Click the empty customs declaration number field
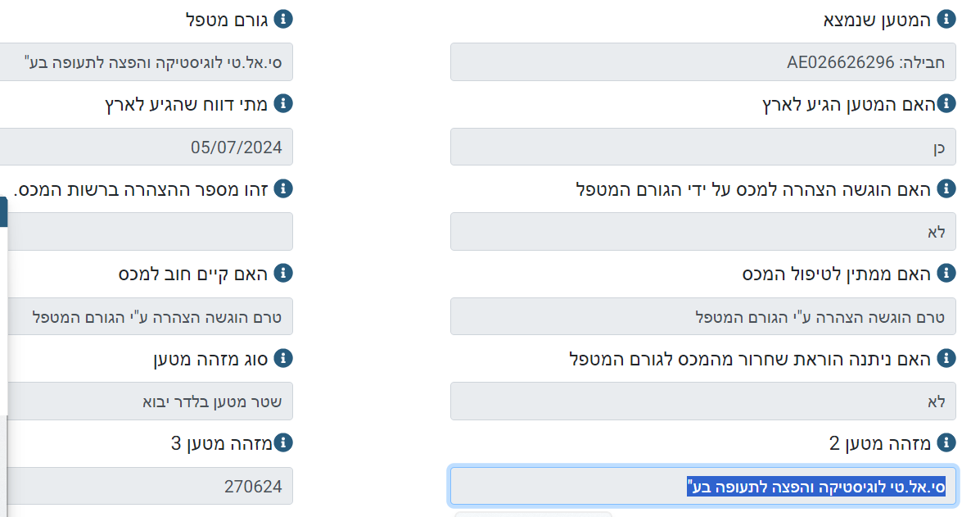Image resolution: width=980 pixels, height=517 pixels. point(146,232)
